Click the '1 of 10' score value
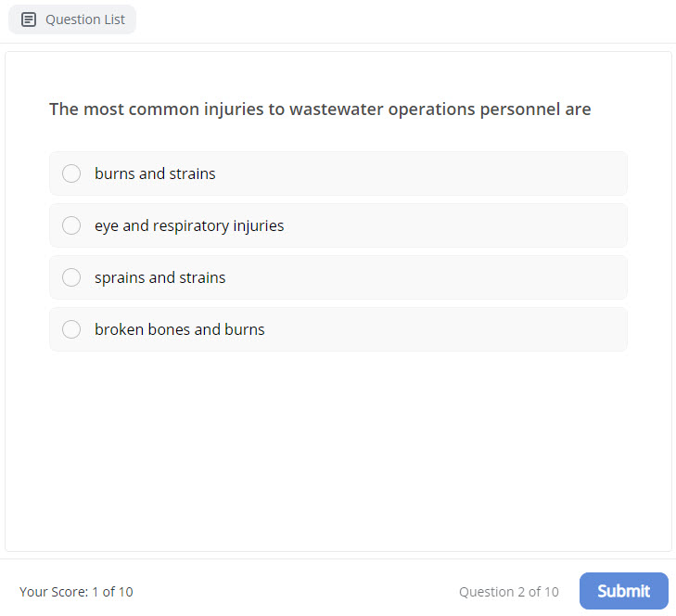This screenshot has height=616, width=676. [112, 592]
